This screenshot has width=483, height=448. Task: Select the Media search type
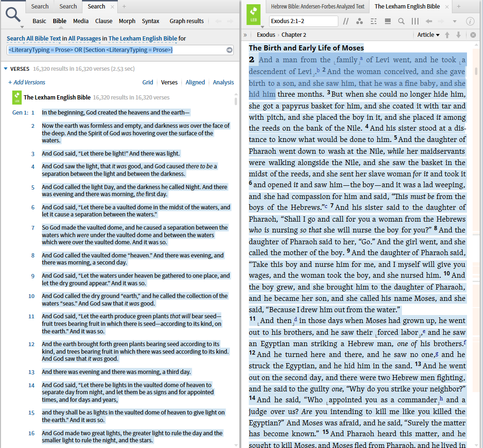click(81, 21)
